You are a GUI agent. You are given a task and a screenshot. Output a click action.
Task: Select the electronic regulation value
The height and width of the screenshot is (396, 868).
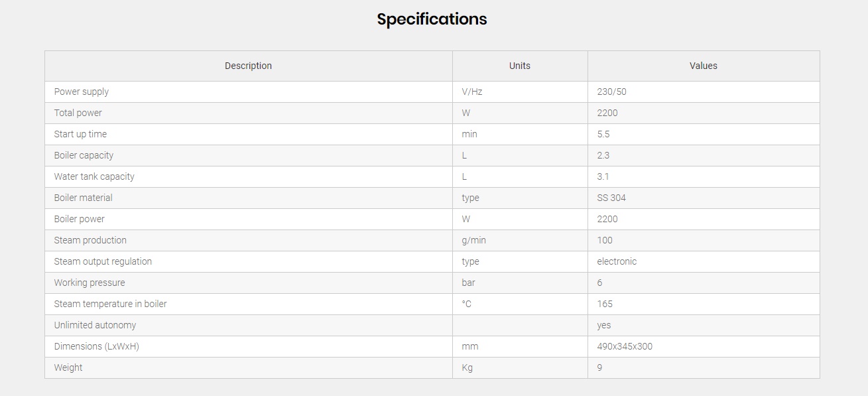[617, 261]
